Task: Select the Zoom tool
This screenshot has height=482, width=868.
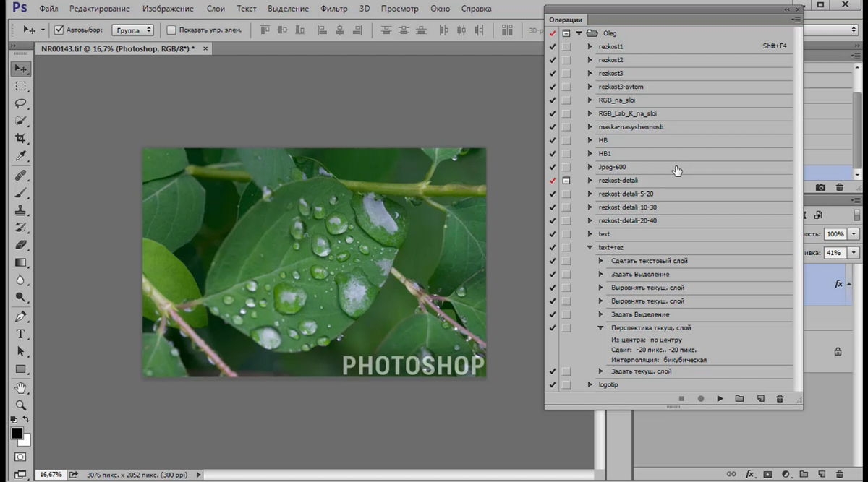Action: pos(21,405)
